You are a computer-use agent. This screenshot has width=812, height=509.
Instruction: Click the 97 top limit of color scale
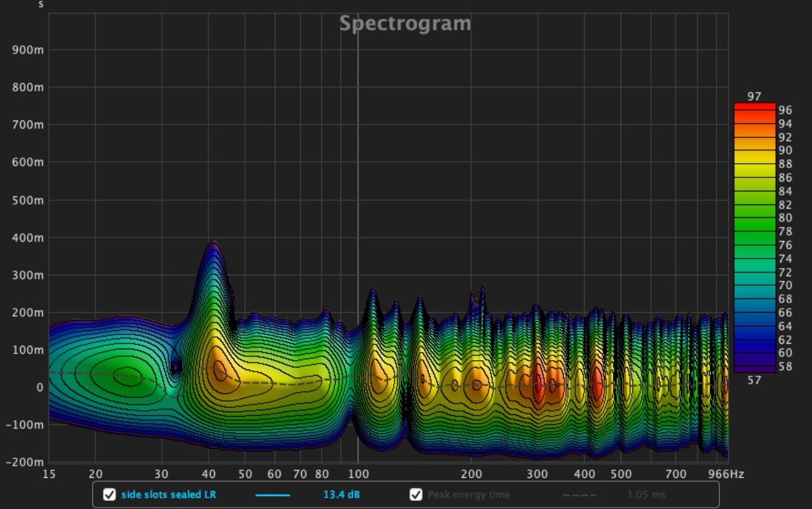pos(754,97)
